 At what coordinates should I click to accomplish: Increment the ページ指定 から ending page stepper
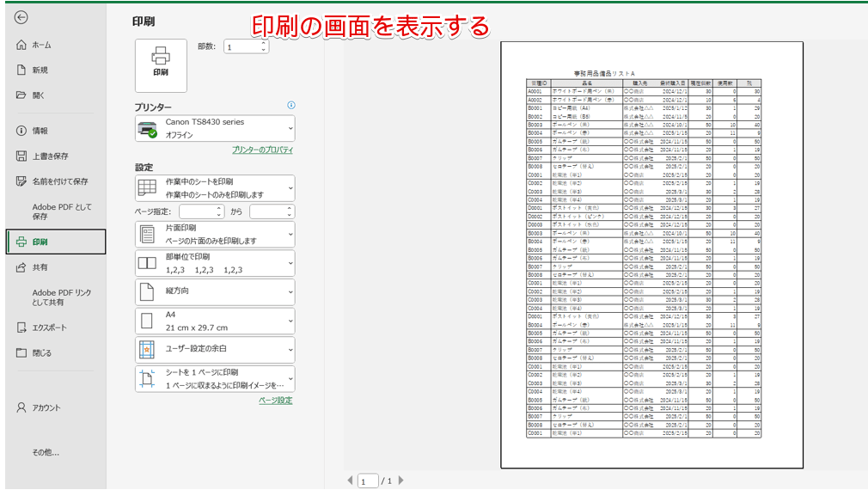[290, 208]
